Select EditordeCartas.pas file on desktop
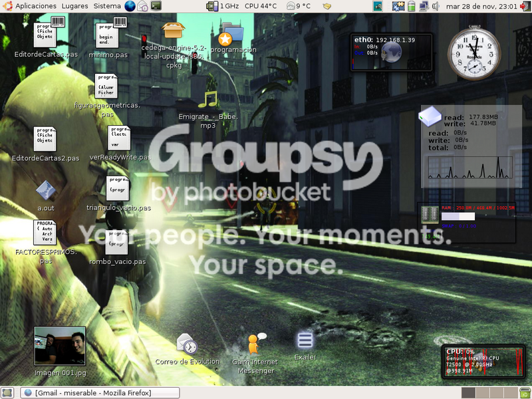 point(46,37)
